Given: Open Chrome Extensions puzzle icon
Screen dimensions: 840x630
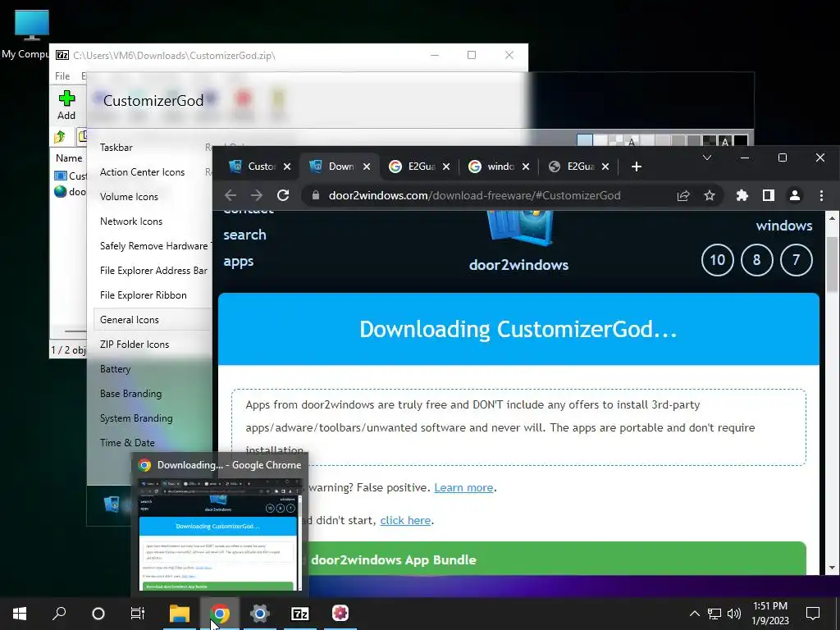Looking at the screenshot, I should click(x=742, y=195).
